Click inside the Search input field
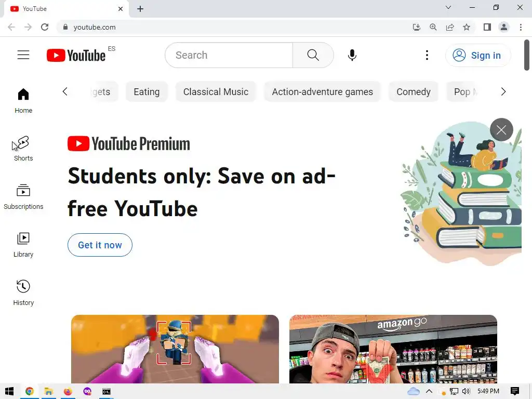The image size is (532, 399). 229,55
